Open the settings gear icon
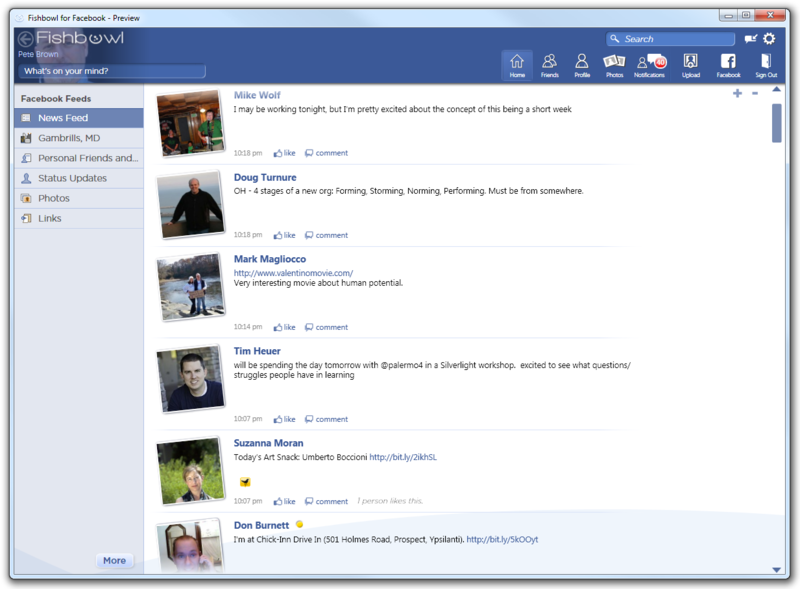Image resolution: width=800 pixels, height=589 pixels. [769, 39]
